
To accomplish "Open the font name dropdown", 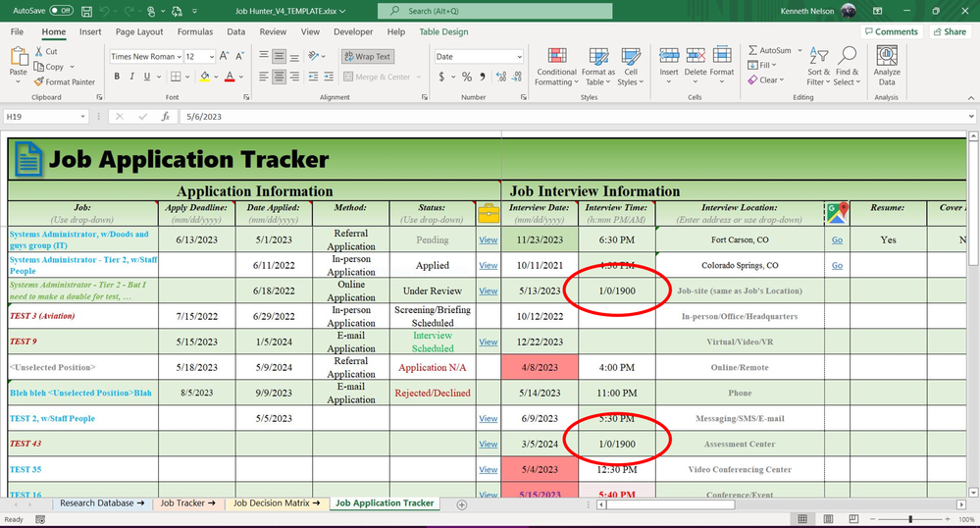I will tap(179, 56).
